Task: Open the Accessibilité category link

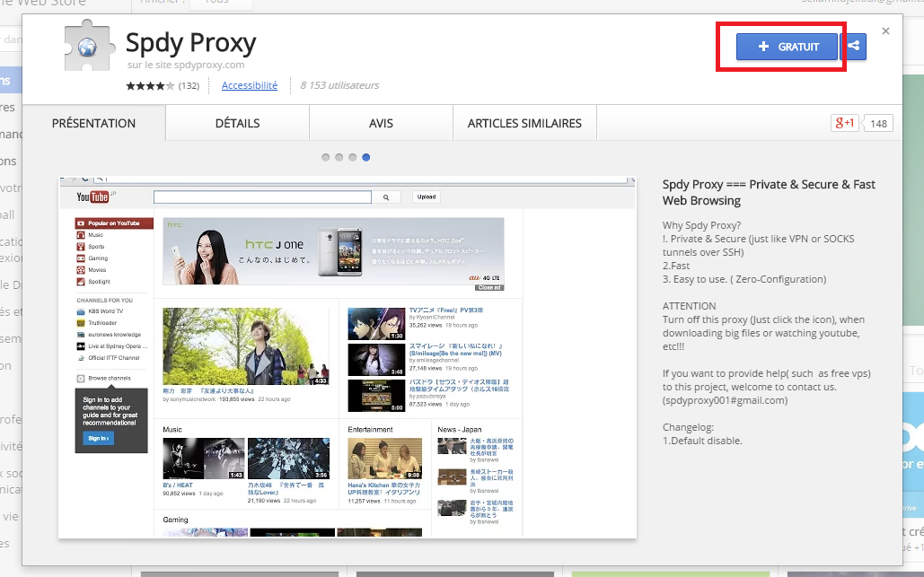Action: tap(250, 85)
